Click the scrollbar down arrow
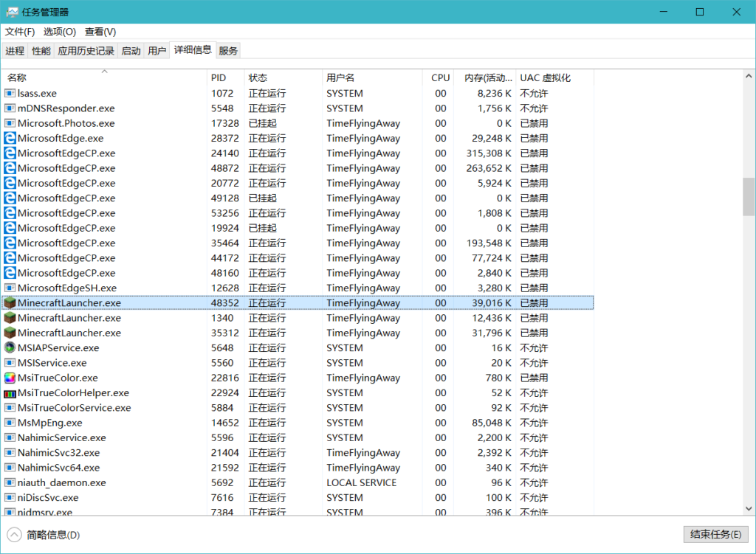The height and width of the screenshot is (554, 756). coord(749,508)
